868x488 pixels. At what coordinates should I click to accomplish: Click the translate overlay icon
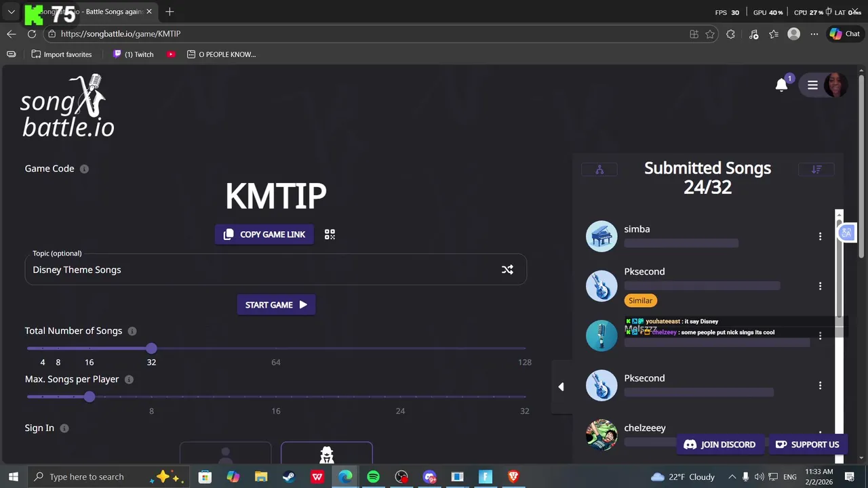point(846,233)
